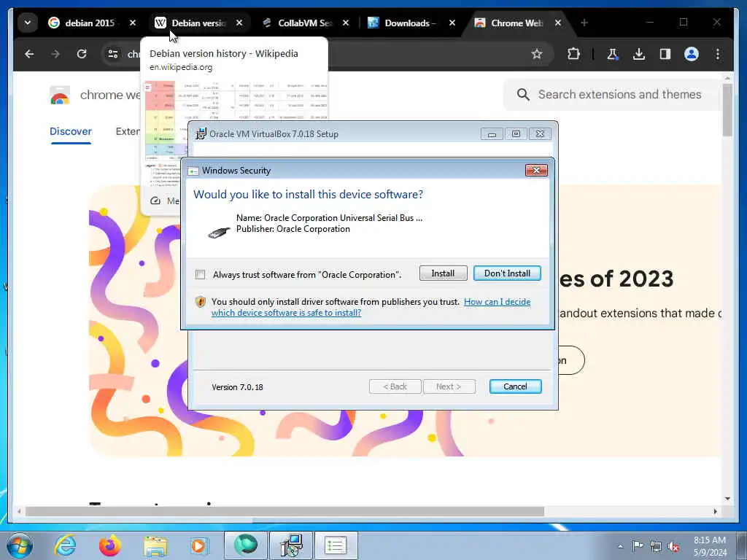Open Chrome three-dot menu
The image size is (747, 560).
pyautogui.click(x=718, y=54)
